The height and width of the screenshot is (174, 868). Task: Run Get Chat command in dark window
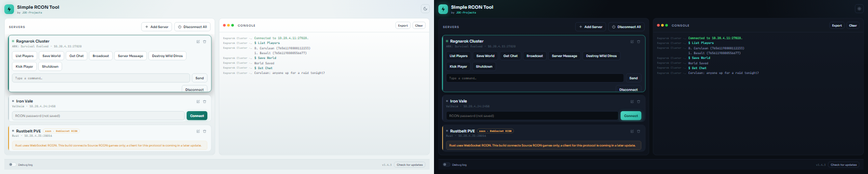click(511, 56)
